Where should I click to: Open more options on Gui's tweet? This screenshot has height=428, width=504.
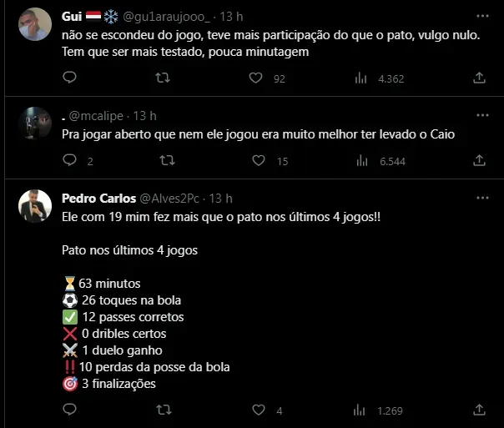point(481,17)
